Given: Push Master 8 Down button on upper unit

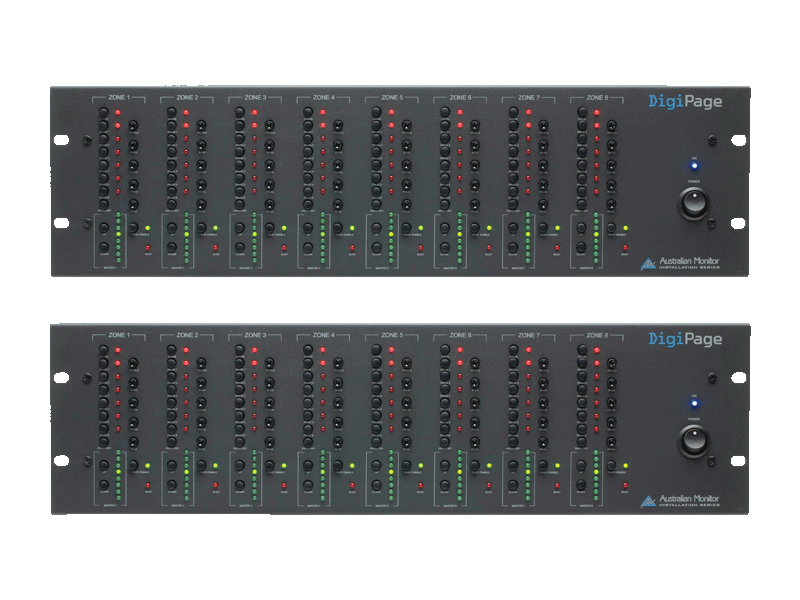Looking at the screenshot, I should tap(582, 247).
